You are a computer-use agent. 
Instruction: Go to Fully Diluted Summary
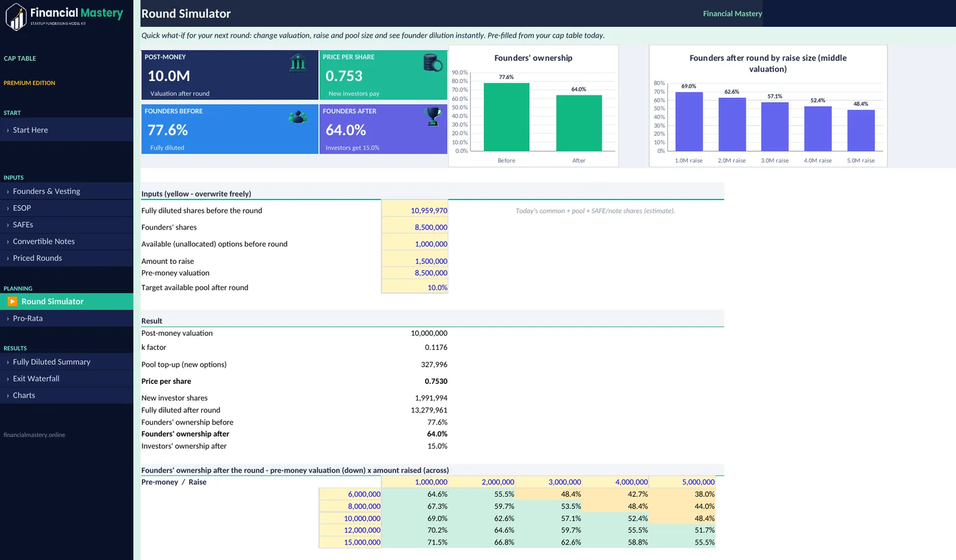pos(66,362)
